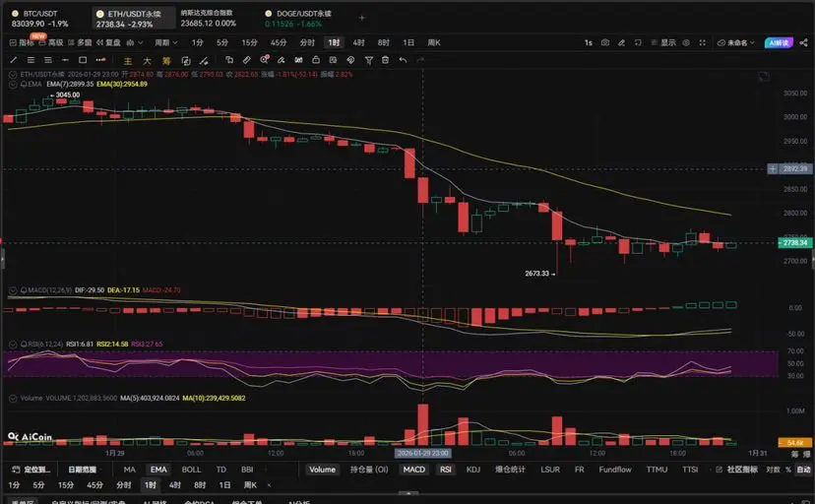The width and height of the screenshot is (815, 504).
Task: Open more drawing tools (three dots)
Action: pos(100,60)
